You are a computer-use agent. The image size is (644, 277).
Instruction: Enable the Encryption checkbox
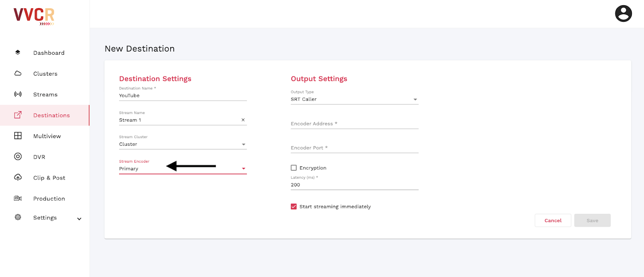(x=294, y=168)
